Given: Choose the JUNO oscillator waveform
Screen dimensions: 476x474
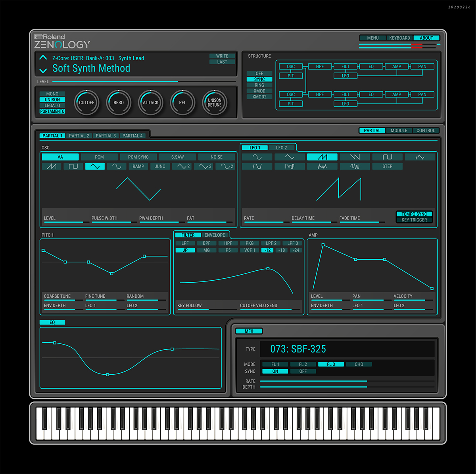Looking at the screenshot, I should click(160, 166).
